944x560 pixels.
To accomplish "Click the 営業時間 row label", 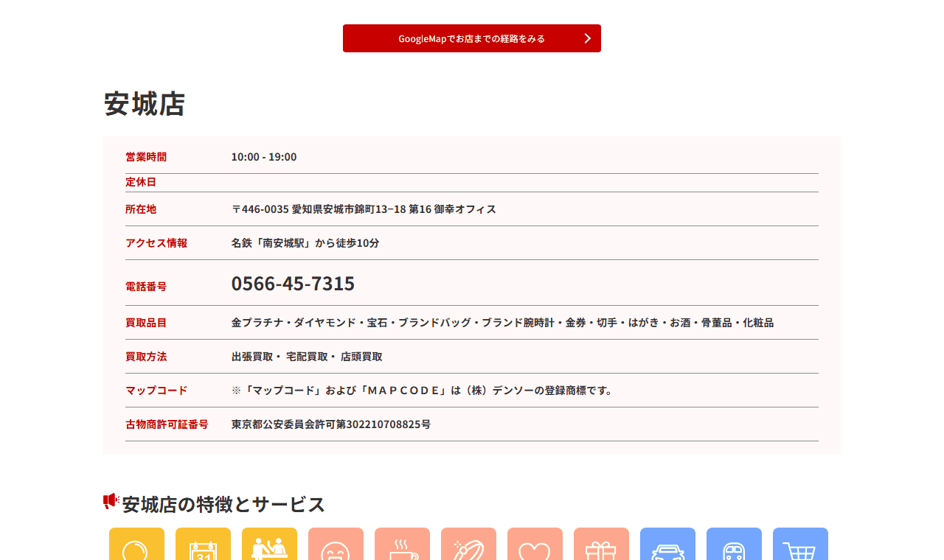I will (146, 157).
